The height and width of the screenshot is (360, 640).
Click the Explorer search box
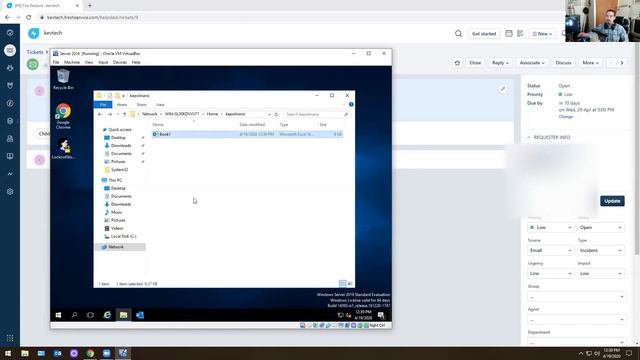pyautogui.click(x=316, y=114)
